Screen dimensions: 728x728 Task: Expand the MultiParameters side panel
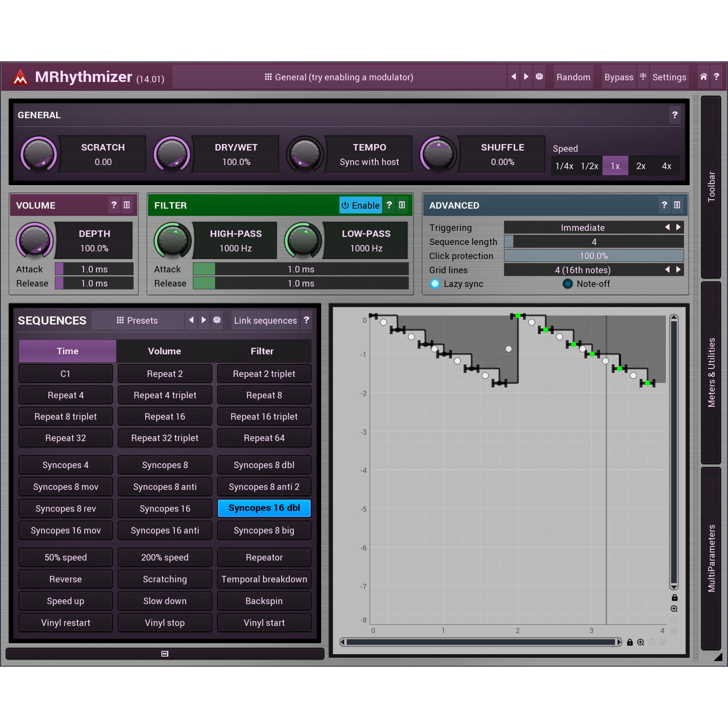[x=711, y=558]
